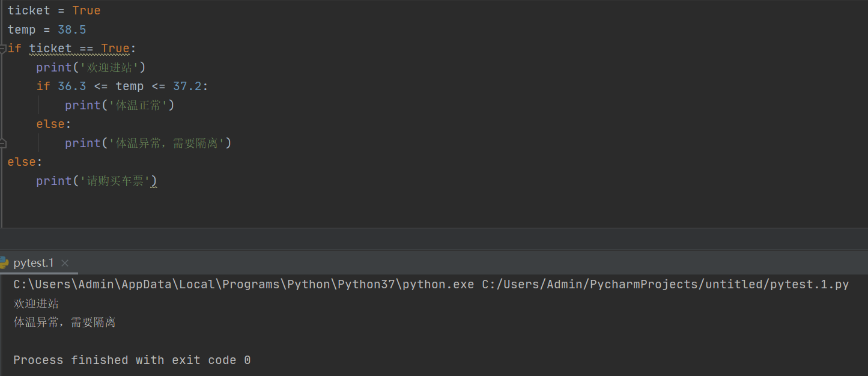The height and width of the screenshot is (376, 868).
Task: Collapse the nested else code block
Action: [x=2, y=142]
